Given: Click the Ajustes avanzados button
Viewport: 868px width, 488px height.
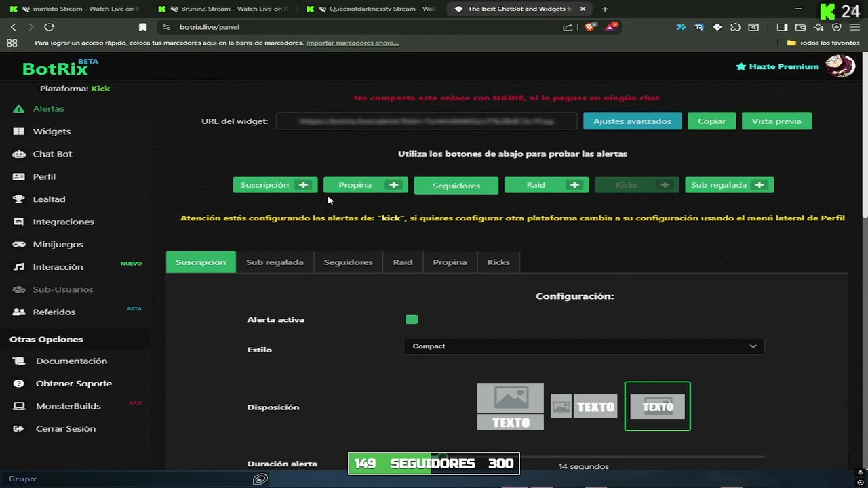Looking at the screenshot, I should point(632,121).
